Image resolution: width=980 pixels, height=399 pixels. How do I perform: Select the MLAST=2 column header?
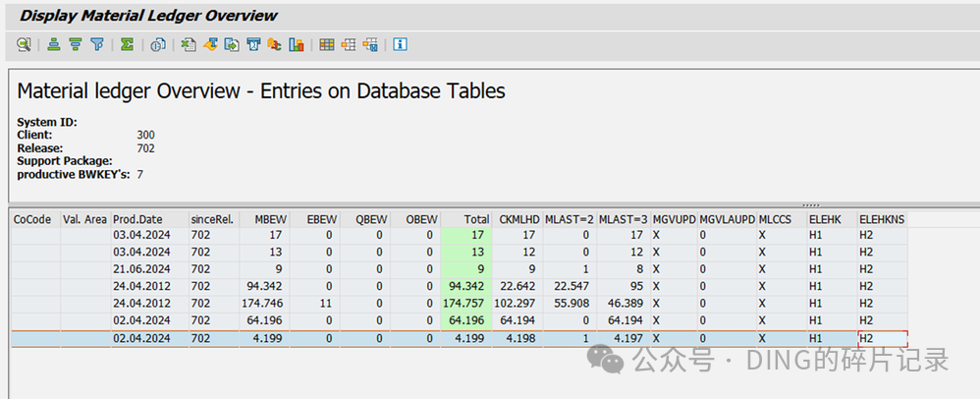(x=570, y=219)
